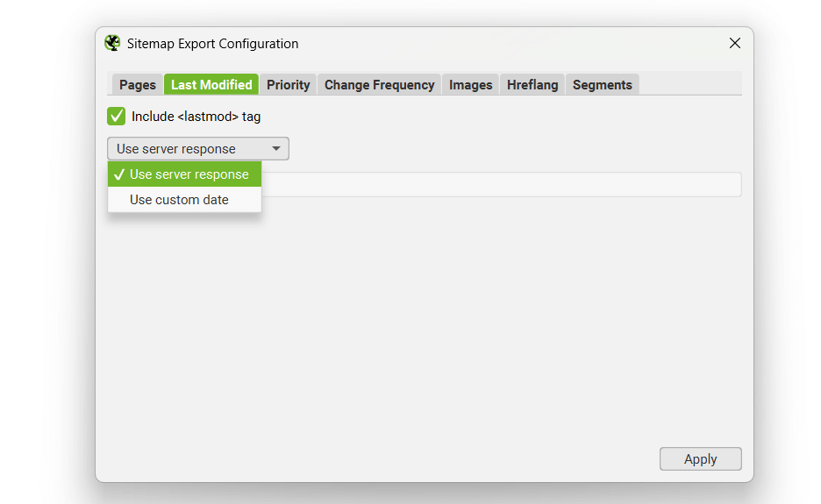Viewport: 821px width, 504px height.
Task: Click the Screaming Frog application icon
Action: [112, 43]
